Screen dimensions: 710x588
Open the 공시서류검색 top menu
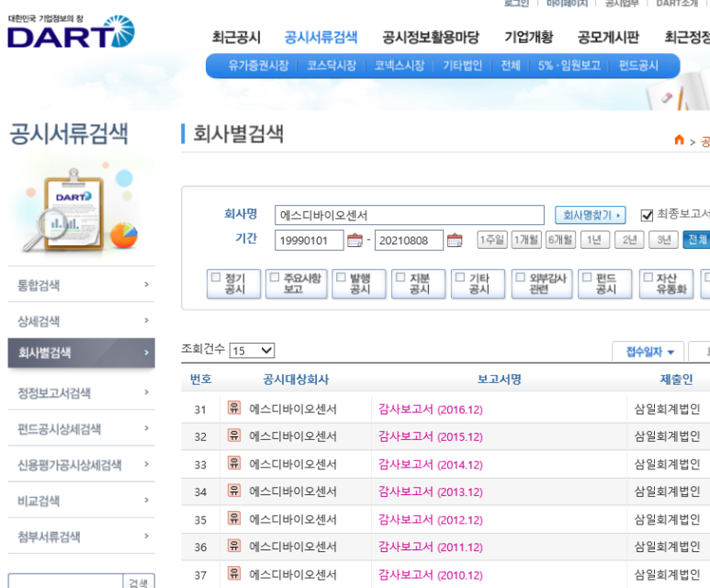321,38
